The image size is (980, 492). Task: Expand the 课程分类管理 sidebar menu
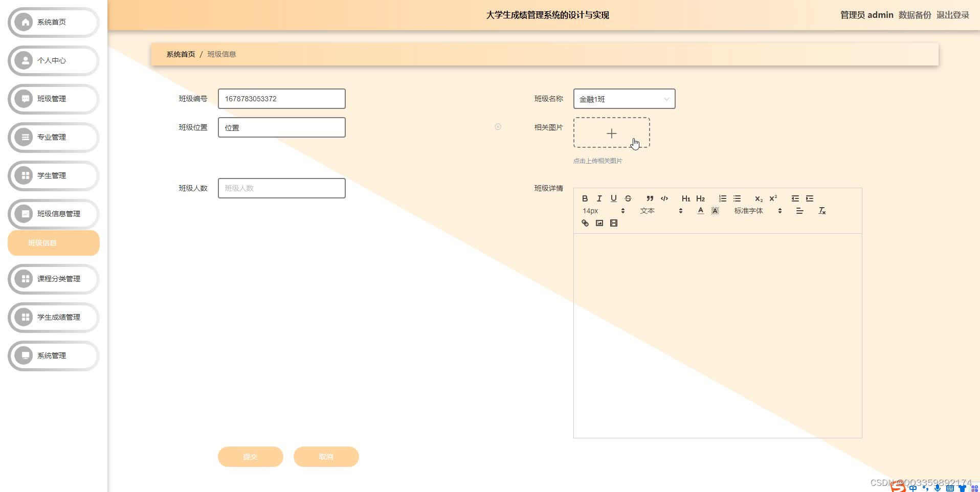coord(54,279)
